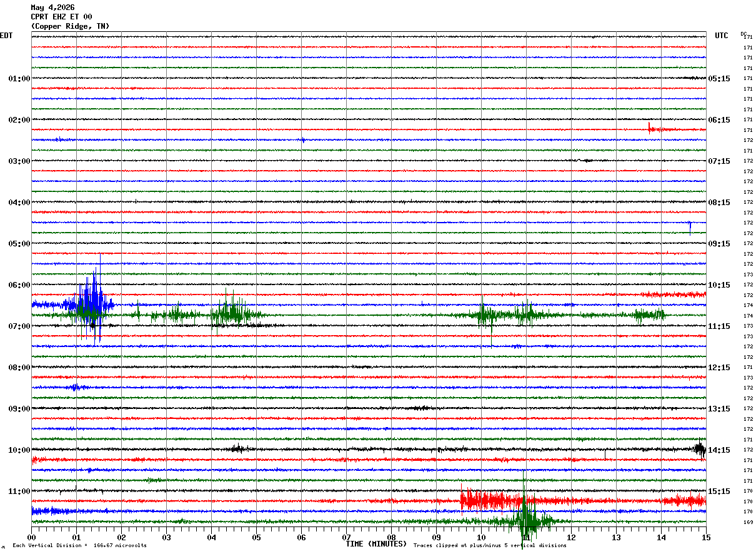
Task: Click the 06:15 UTC time label
Action: click(719, 120)
